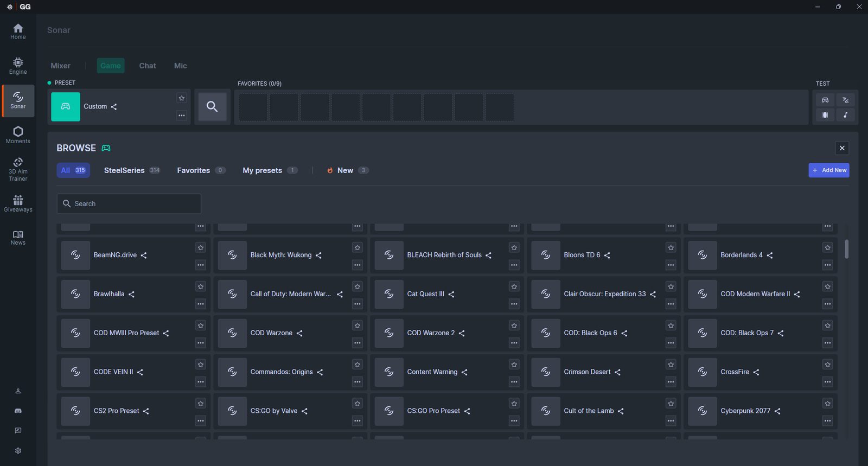Open the user account icon in the sidebar

[18, 391]
